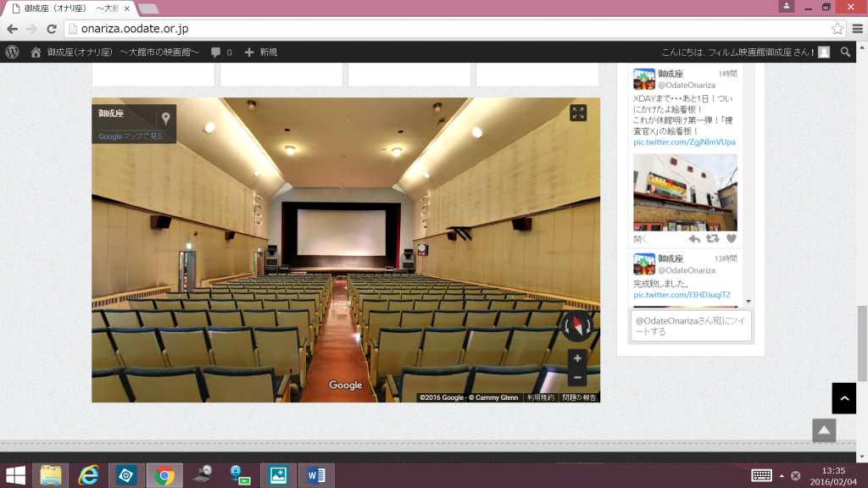Image resolution: width=868 pixels, height=488 pixels.
Task: Click the compass in the Street View panorama
Action: click(577, 326)
